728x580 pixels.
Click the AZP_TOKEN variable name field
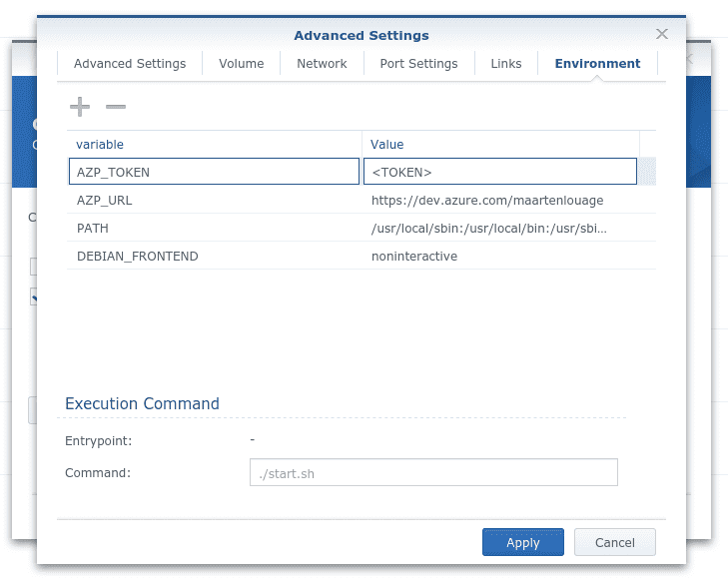(214, 172)
